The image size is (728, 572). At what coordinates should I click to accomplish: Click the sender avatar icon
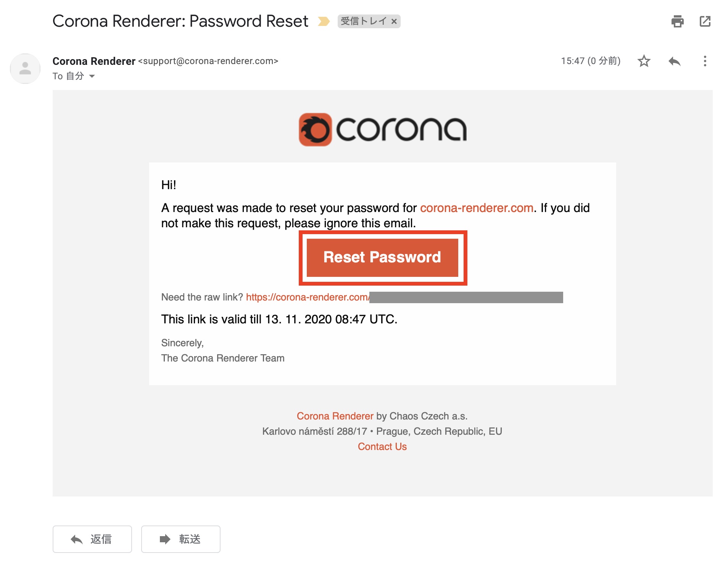click(25, 69)
